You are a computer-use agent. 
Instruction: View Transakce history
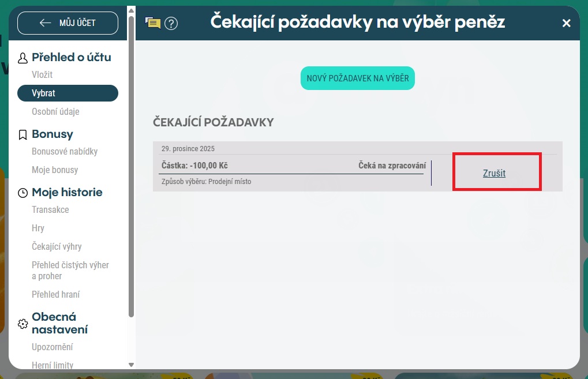[50, 209]
